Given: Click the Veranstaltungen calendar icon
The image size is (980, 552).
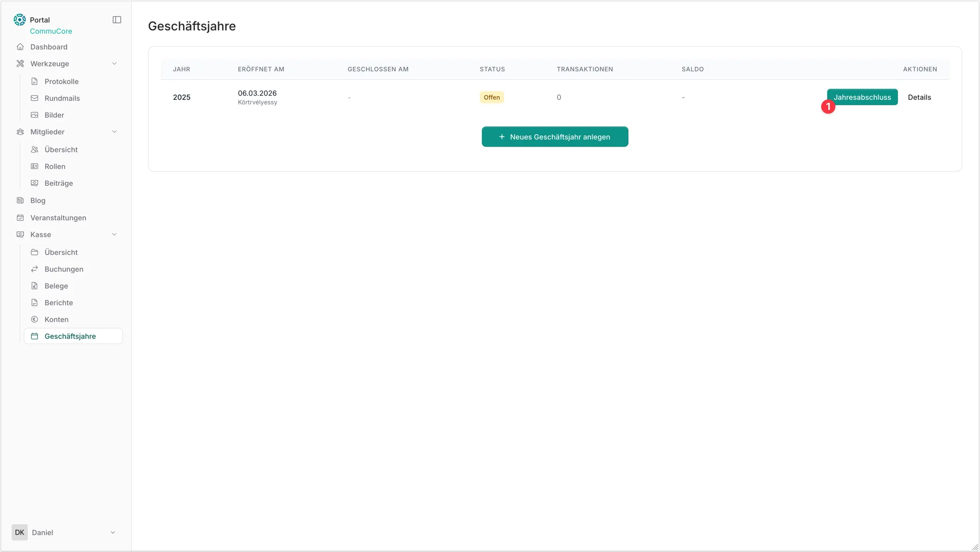Looking at the screenshot, I should tap(20, 218).
